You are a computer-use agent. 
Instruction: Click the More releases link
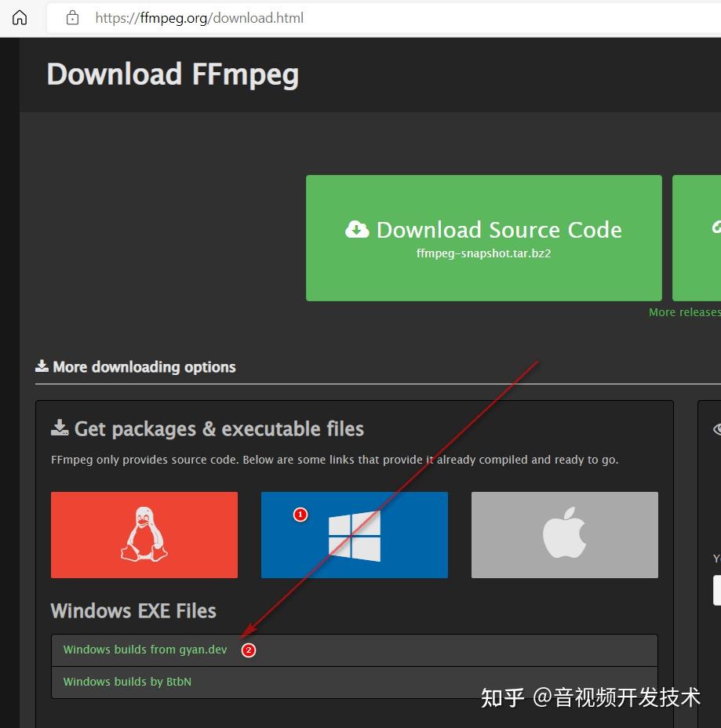pos(684,311)
